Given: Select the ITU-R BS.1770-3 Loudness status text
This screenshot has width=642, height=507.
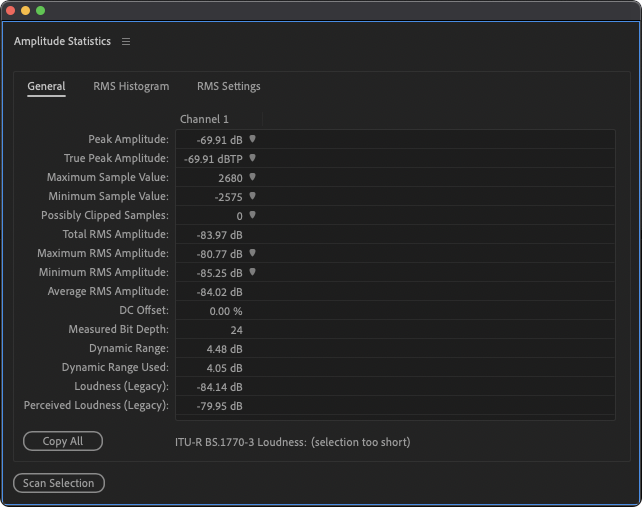Looking at the screenshot, I should tap(293, 442).
